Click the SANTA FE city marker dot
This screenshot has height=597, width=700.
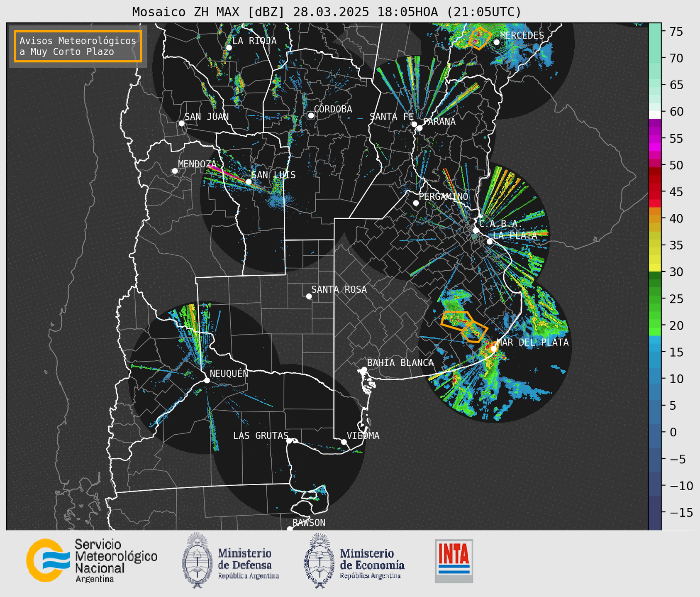[x=414, y=124]
